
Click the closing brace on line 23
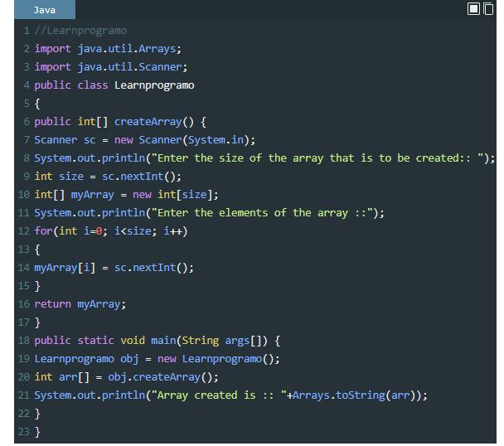tap(37, 432)
